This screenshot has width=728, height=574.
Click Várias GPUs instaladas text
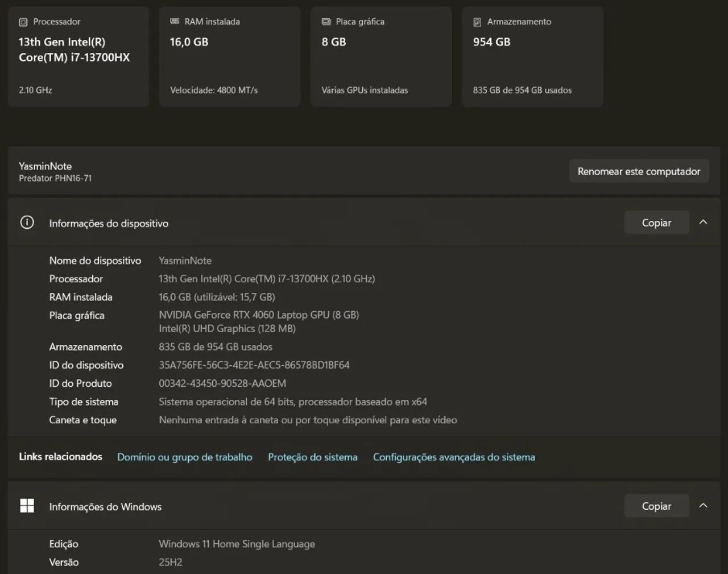(x=365, y=90)
